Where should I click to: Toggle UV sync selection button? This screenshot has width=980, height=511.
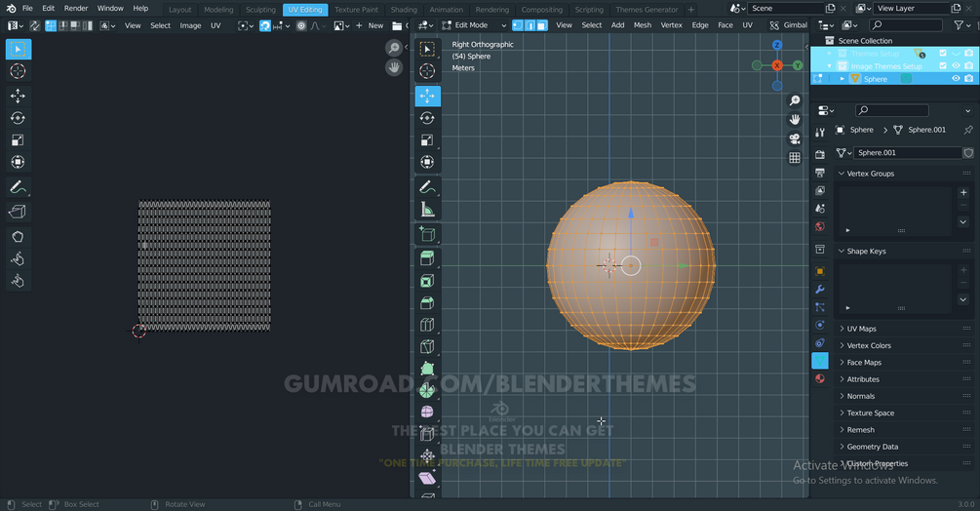pos(35,25)
